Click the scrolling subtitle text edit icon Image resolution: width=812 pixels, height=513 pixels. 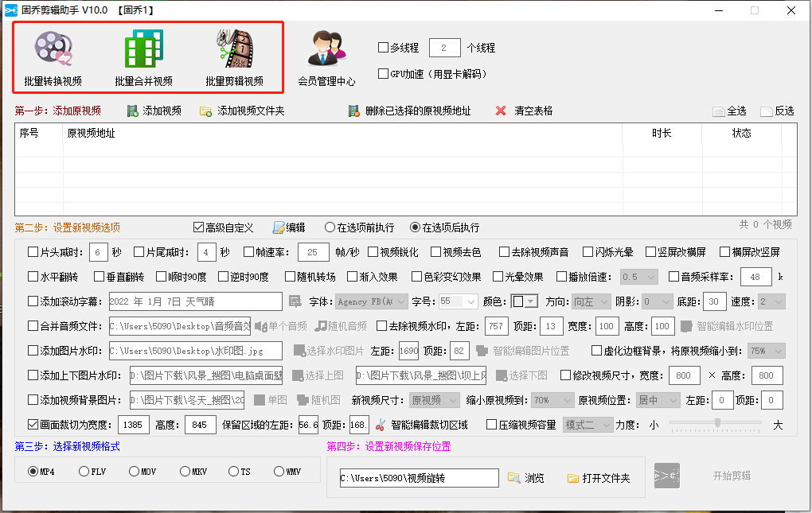coord(295,301)
